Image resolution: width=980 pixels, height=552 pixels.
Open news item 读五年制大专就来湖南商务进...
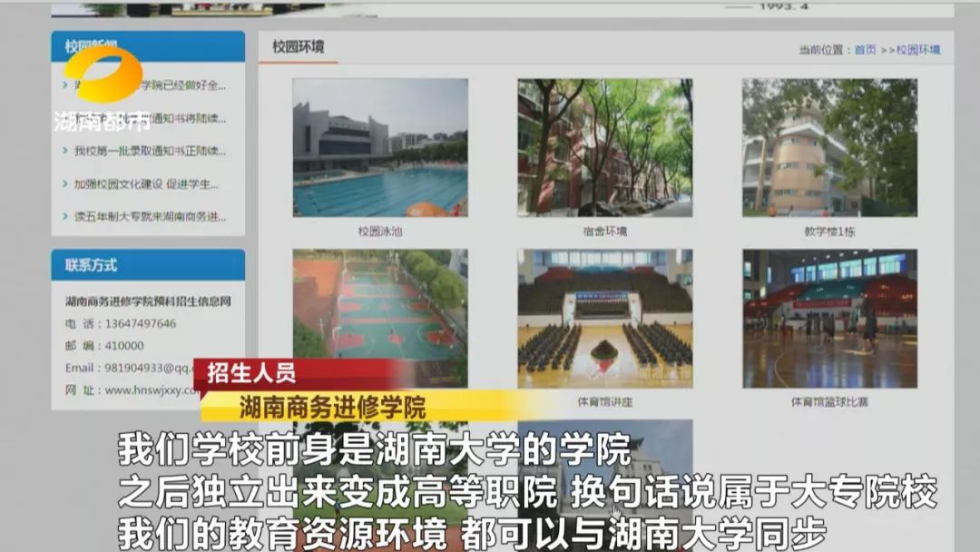click(x=150, y=216)
